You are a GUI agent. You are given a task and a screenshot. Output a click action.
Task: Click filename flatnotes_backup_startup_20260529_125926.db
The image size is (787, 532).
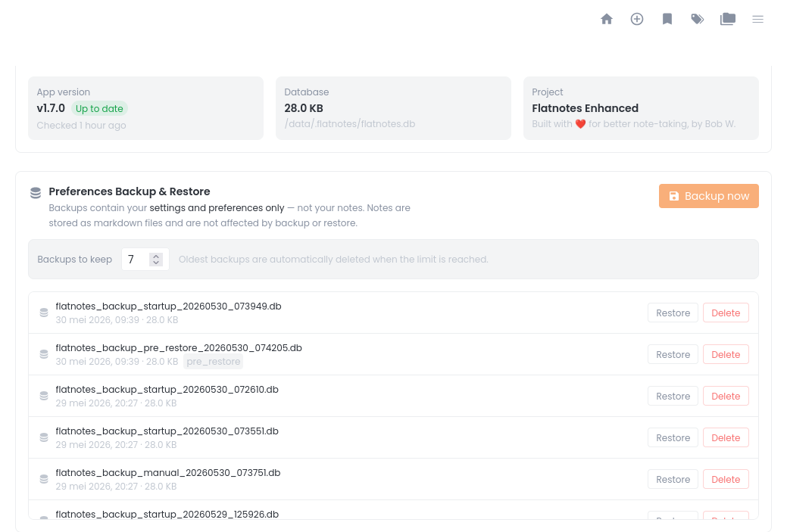[167, 515]
